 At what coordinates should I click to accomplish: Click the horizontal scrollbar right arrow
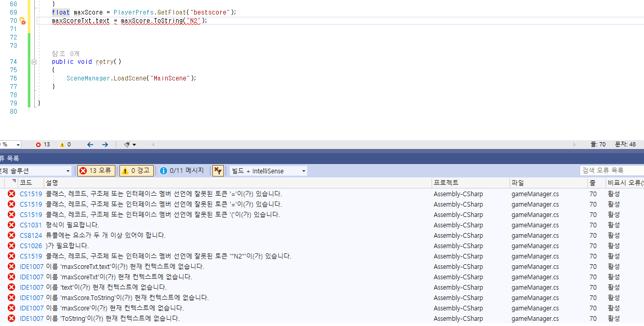click(574, 145)
